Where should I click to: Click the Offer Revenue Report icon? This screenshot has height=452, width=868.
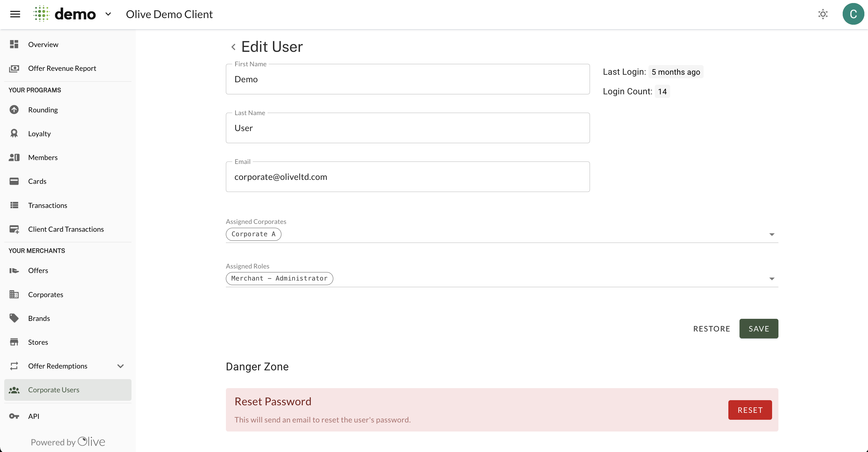point(14,68)
